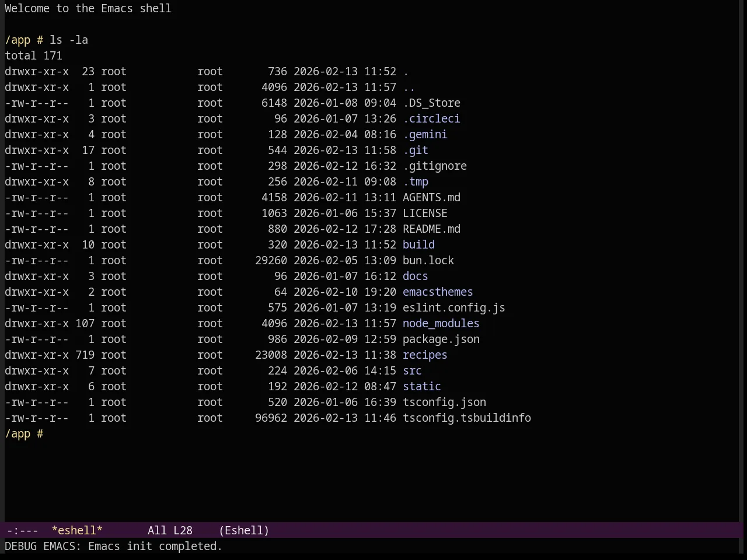Select the package.json file name
Screen dimensions: 747x560
441,339
